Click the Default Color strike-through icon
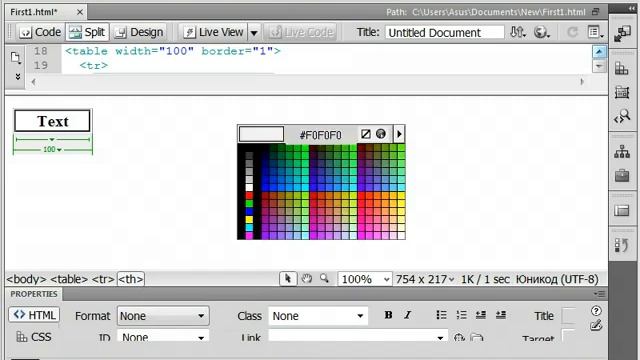The width and height of the screenshot is (640, 360). (366, 134)
